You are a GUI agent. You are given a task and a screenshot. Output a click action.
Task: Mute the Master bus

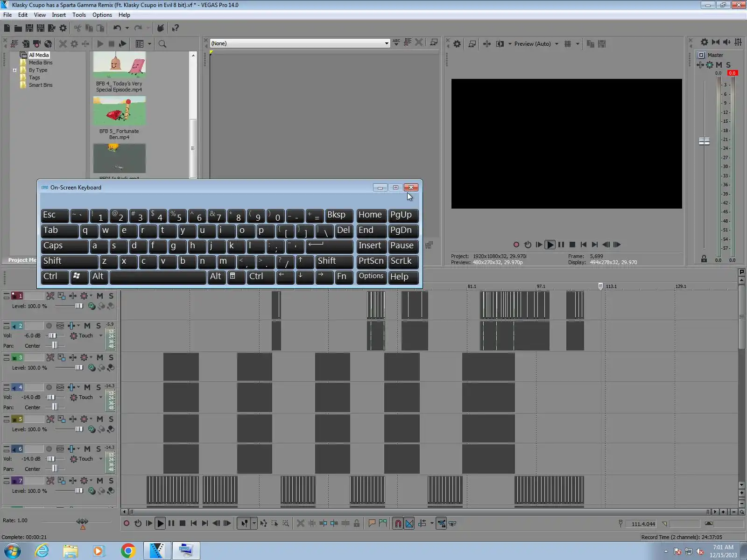(x=719, y=65)
